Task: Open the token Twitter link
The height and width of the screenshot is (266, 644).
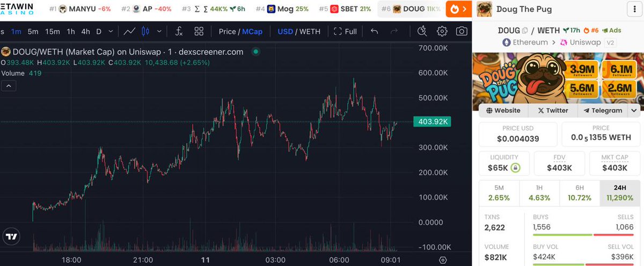Action: [553, 110]
